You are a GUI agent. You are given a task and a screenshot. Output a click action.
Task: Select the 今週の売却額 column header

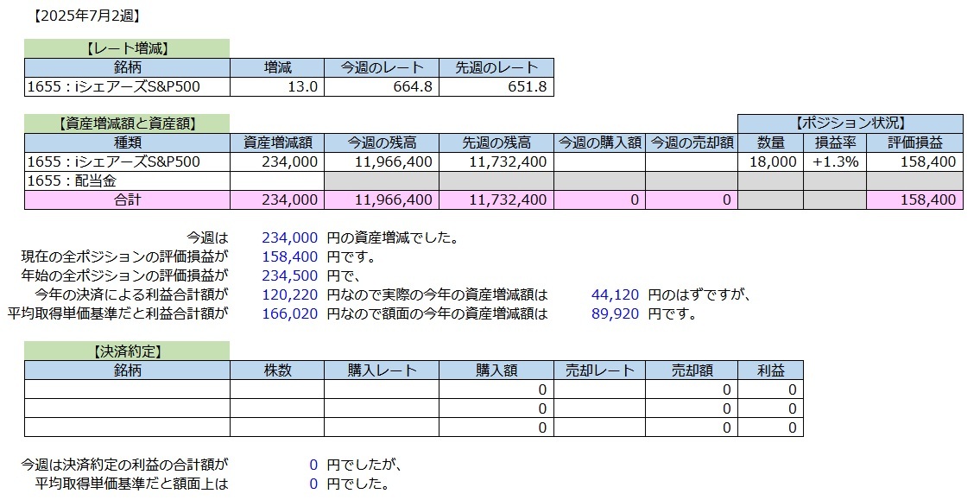[692, 143]
